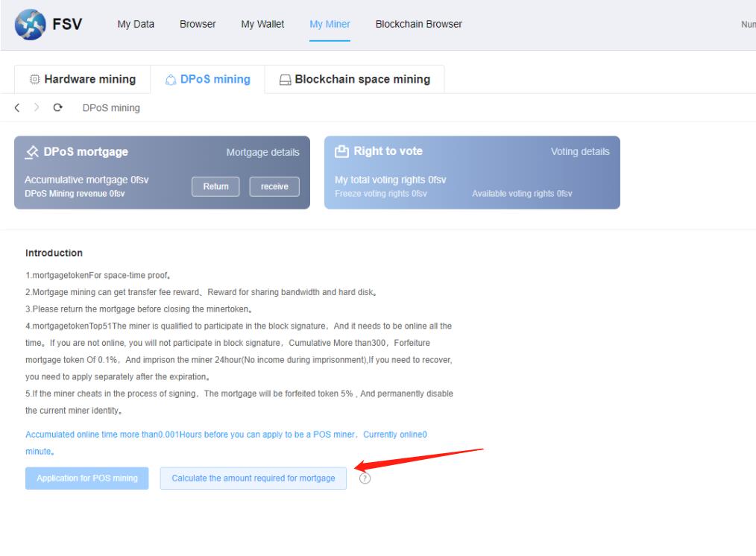Click the Application for POS mining button
The height and width of the screenshot is (556, 756).
(x=86, y=478)
